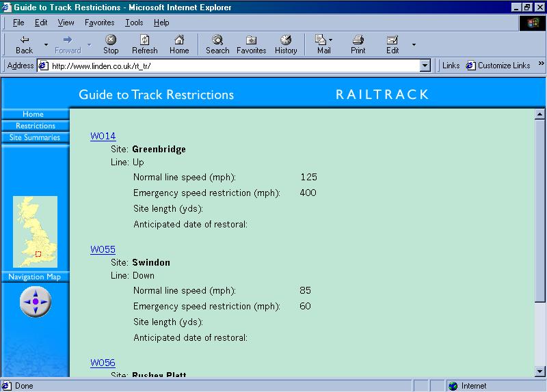Go to browser Home page
The width and height of the screenshot is (547, 392).
179,44
